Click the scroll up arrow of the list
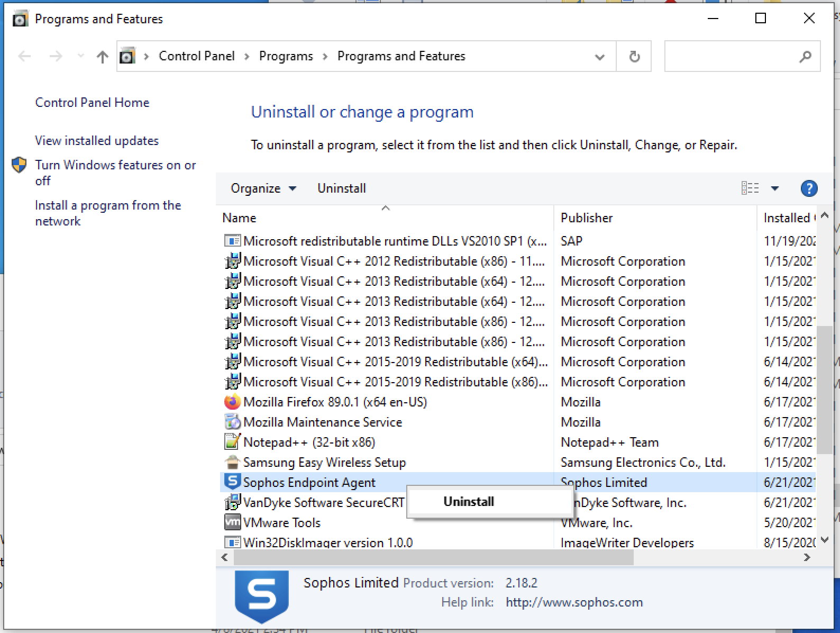Image resolution: width=840 pixels, height=633 pixels. tap(824, 216)
